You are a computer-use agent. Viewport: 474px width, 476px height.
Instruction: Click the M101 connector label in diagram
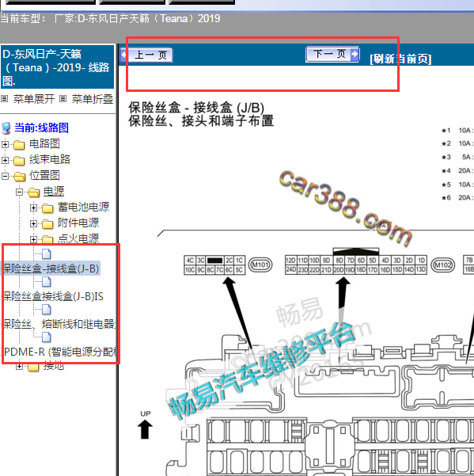260,265
